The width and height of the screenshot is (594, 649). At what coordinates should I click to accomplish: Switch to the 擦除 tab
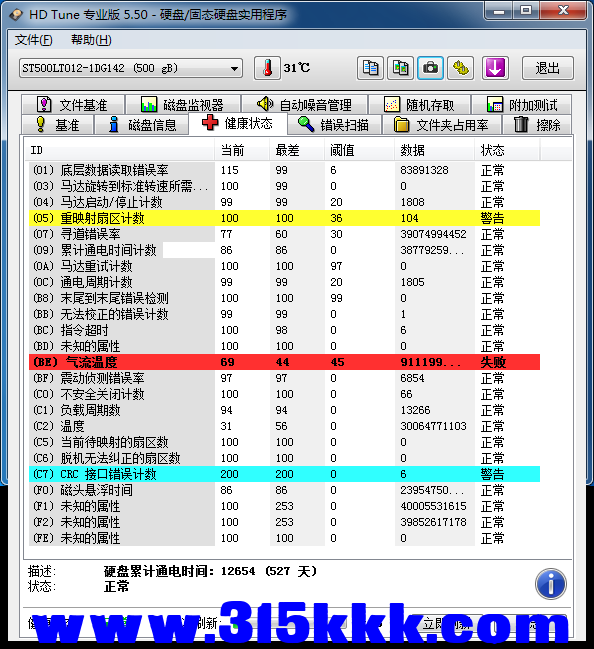537,125
